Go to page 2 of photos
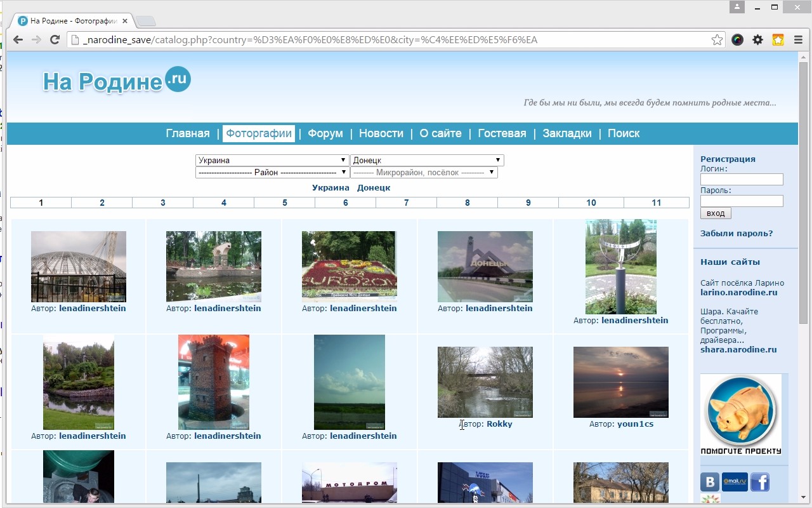Image resolution: width=812 pixels, height=508 pixels. pyautogui.click(x=102, y=203)
